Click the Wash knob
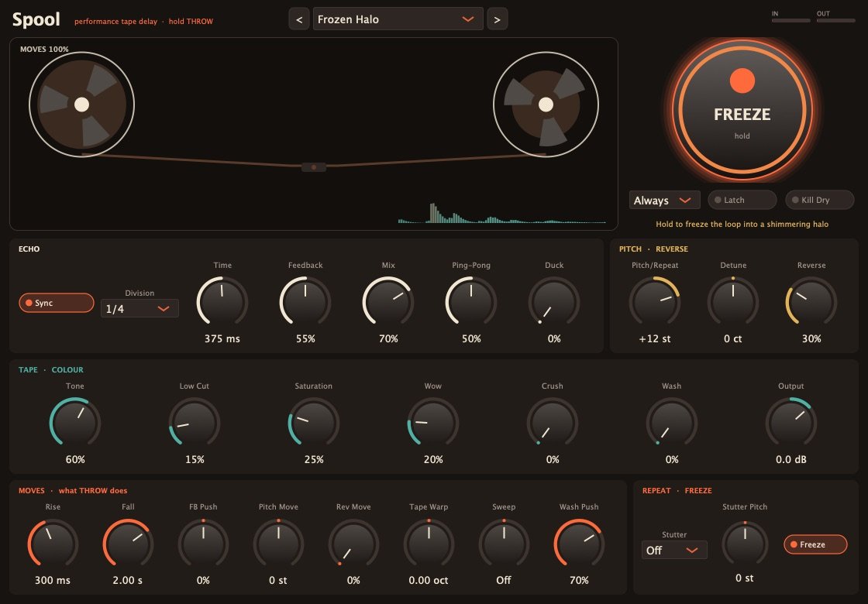 [671, 423]
